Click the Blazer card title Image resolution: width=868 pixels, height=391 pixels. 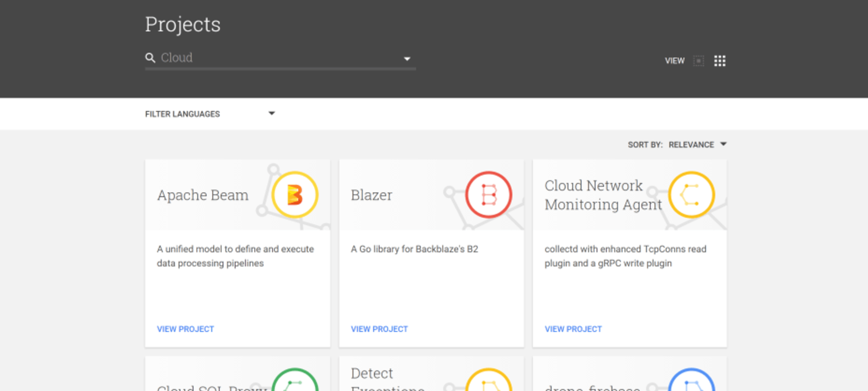pyautogui.click(x=372, y=195)
